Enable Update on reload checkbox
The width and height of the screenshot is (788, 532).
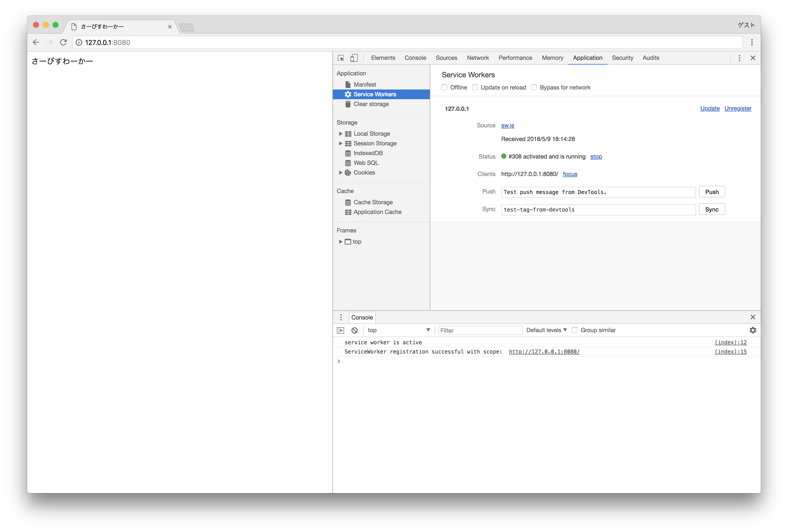(475, 88)
